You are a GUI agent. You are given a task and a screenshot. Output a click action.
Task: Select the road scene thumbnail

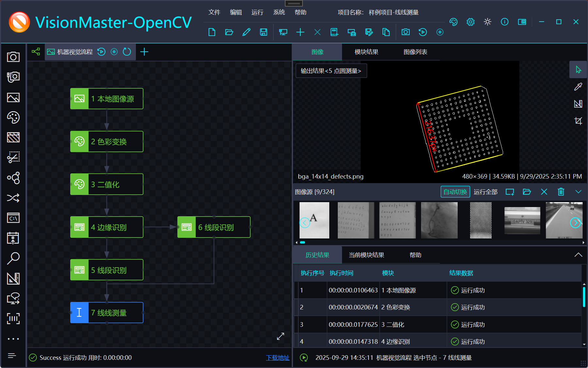564,220
